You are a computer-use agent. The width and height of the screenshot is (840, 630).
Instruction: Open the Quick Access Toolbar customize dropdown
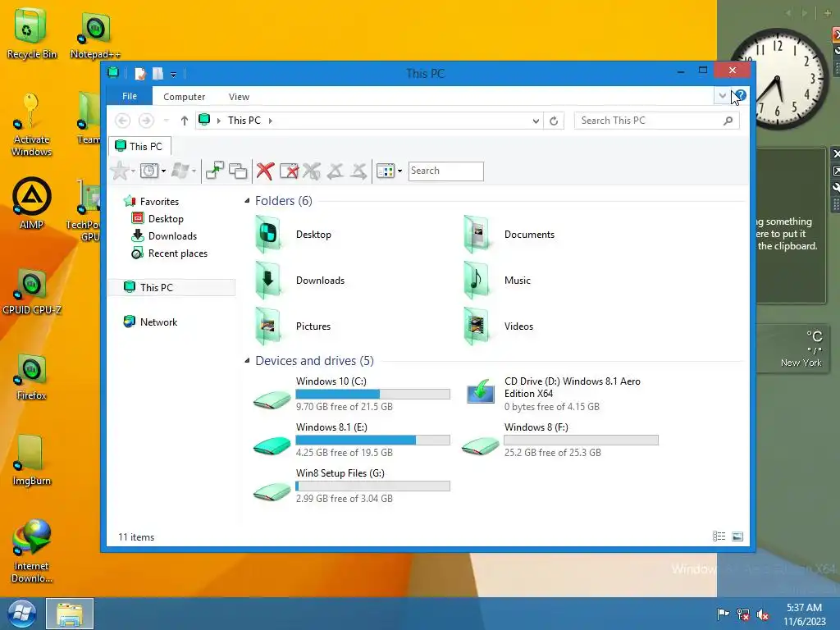point(174,75)
